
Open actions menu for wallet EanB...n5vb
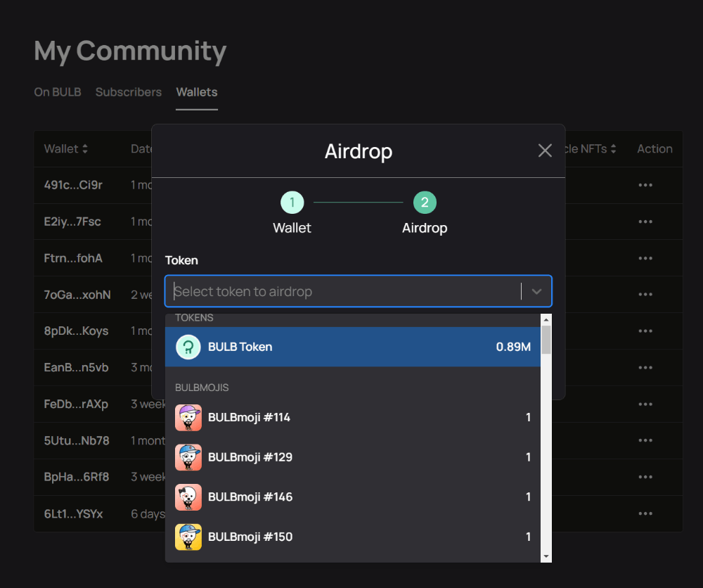pos(645,368)
